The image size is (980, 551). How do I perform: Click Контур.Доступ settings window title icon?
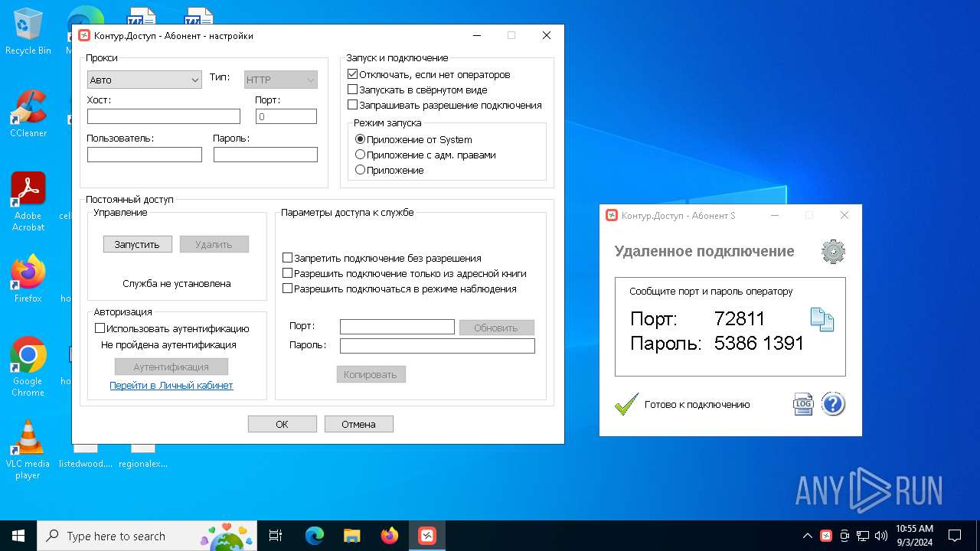84,35
